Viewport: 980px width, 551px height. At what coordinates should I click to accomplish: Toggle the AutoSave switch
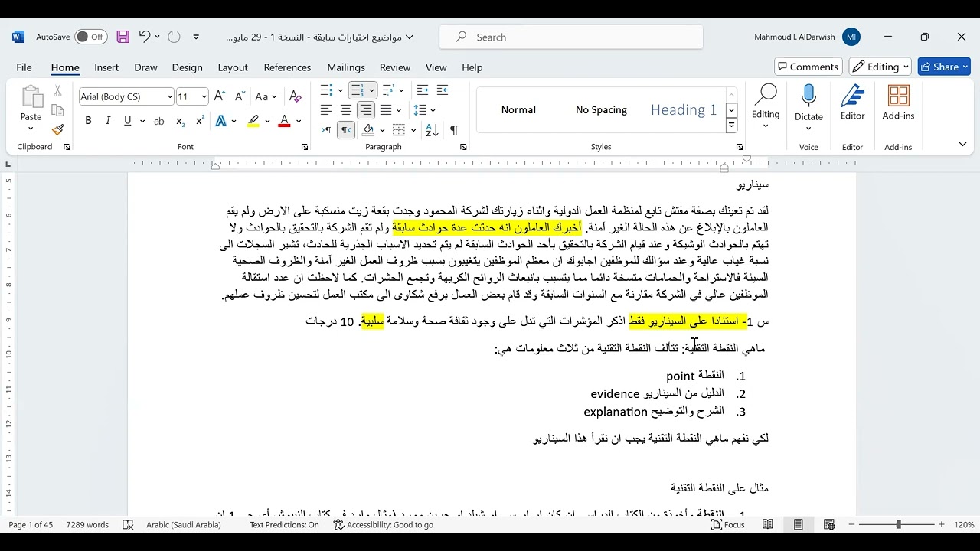pyautogui.click(x=91, y=37)
